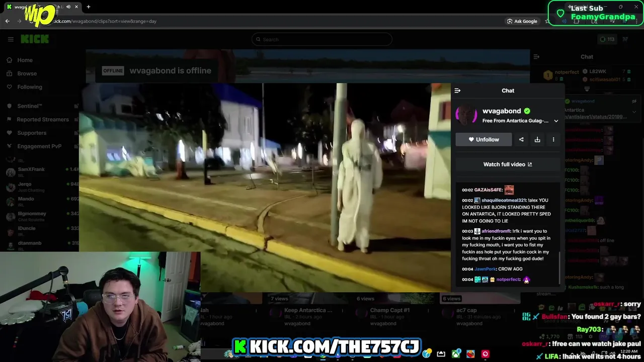Open options for the 'ac7 cap' clip

click(x=514, y=311)
